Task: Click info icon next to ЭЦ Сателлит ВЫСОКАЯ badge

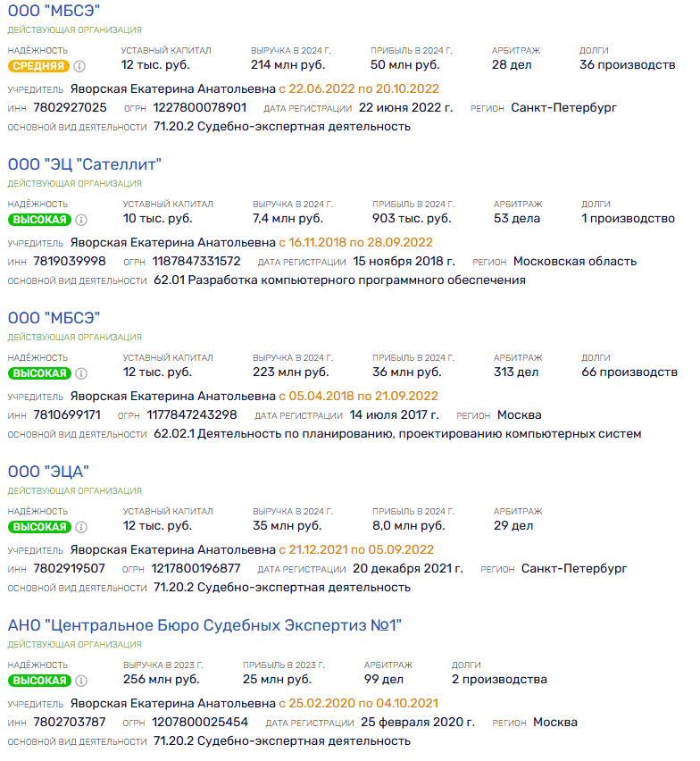Action: coord(81,220)
